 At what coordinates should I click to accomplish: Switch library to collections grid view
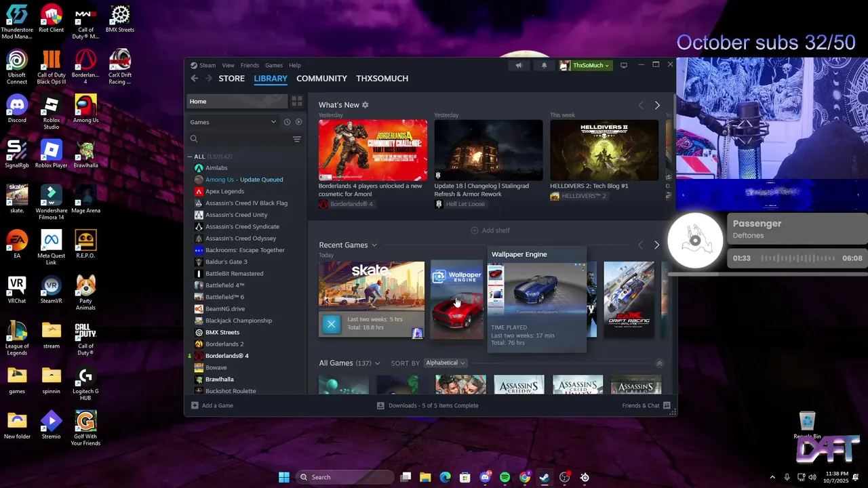tap(297, 101)
